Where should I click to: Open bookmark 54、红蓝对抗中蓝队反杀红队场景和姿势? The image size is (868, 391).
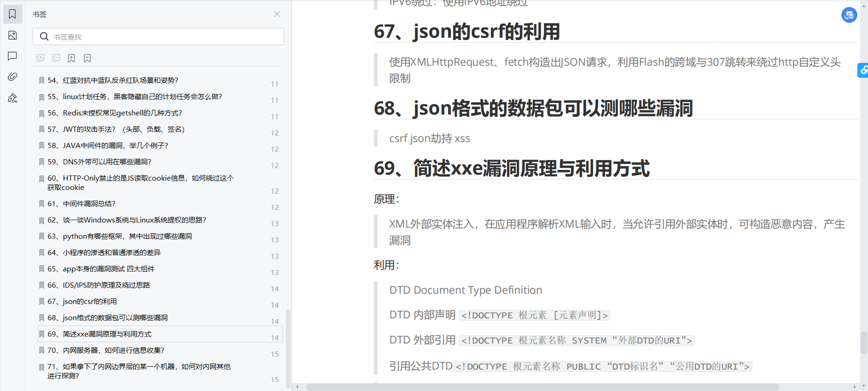113,81
